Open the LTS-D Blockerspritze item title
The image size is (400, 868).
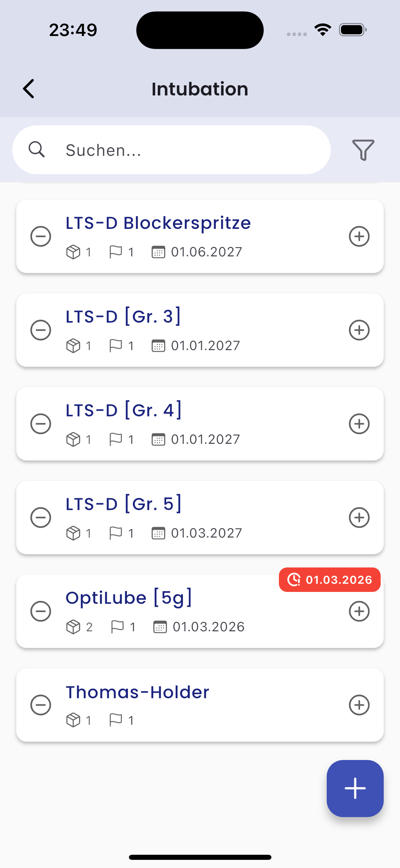[x=158, y=223]
